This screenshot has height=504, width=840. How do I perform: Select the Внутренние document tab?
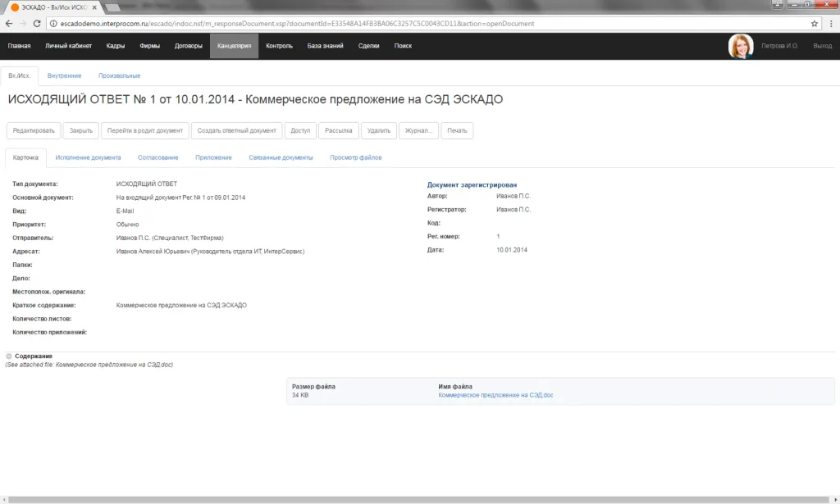tap(64, 75)
